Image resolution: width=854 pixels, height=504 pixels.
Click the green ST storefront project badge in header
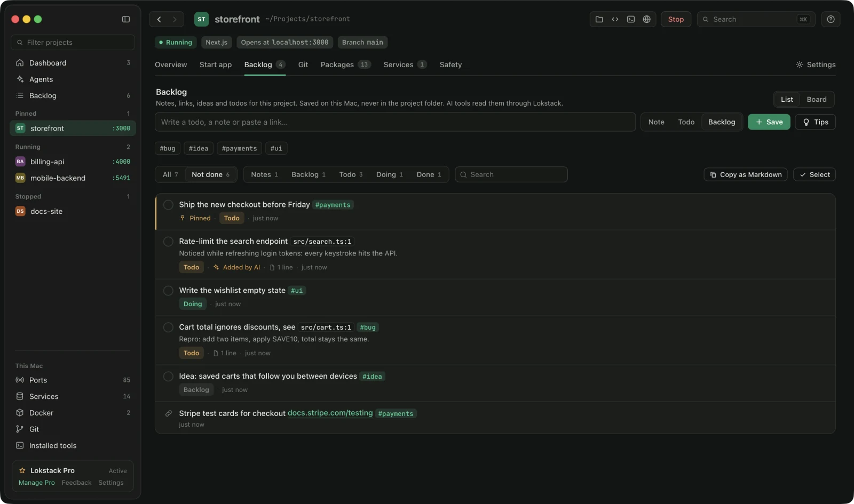[201, 19]
